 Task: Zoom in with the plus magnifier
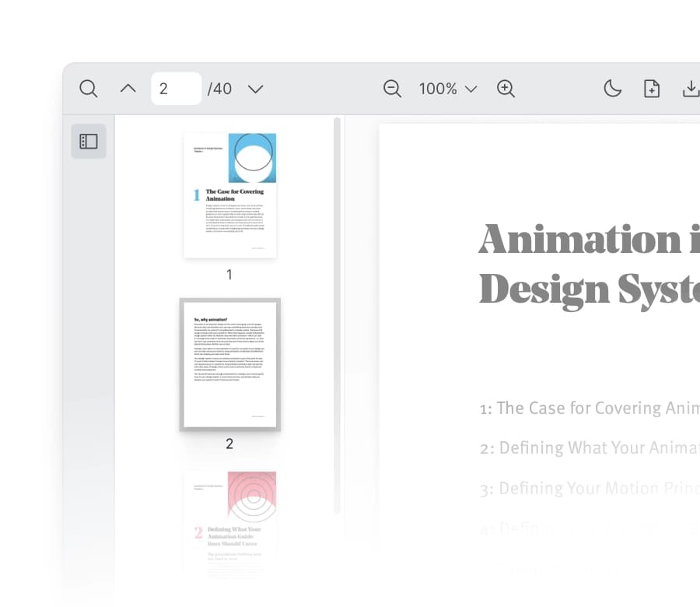[x=506, y=89]
